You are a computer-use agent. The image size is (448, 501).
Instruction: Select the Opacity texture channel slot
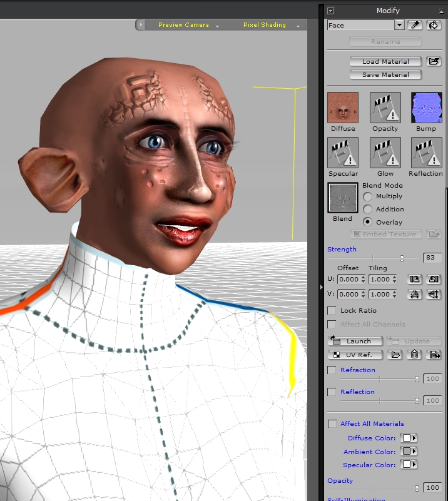(x=385, y=108)
